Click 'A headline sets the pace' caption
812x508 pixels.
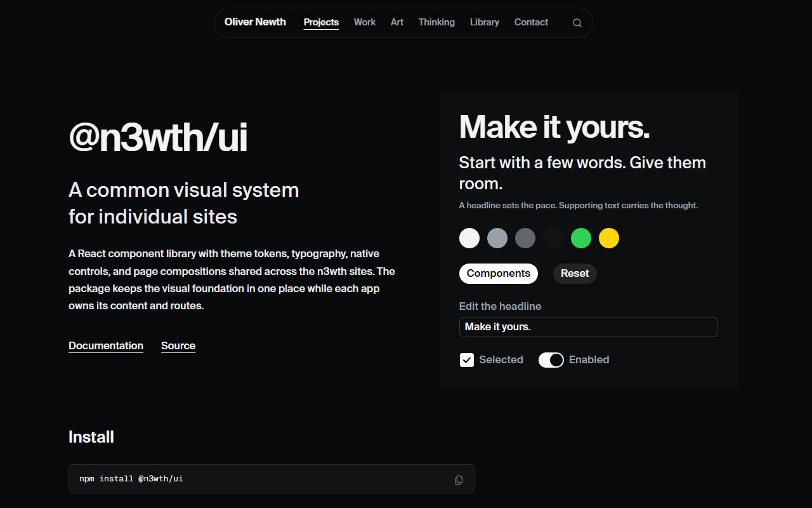coord(579,205)
